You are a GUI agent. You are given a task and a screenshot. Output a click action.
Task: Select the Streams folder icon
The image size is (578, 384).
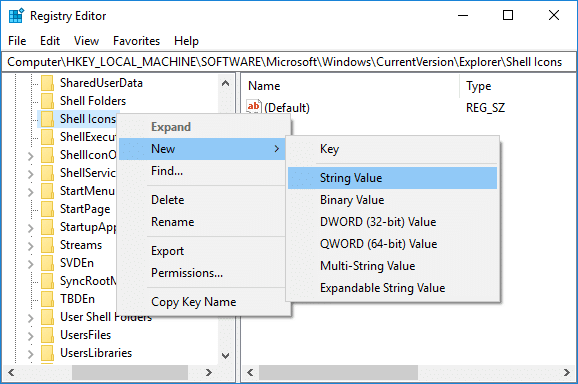47,245
